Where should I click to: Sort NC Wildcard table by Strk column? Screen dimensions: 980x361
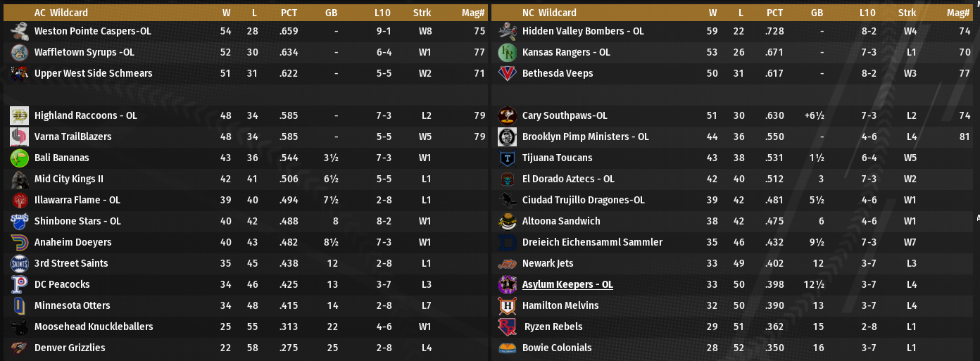(x=907, y=13)
